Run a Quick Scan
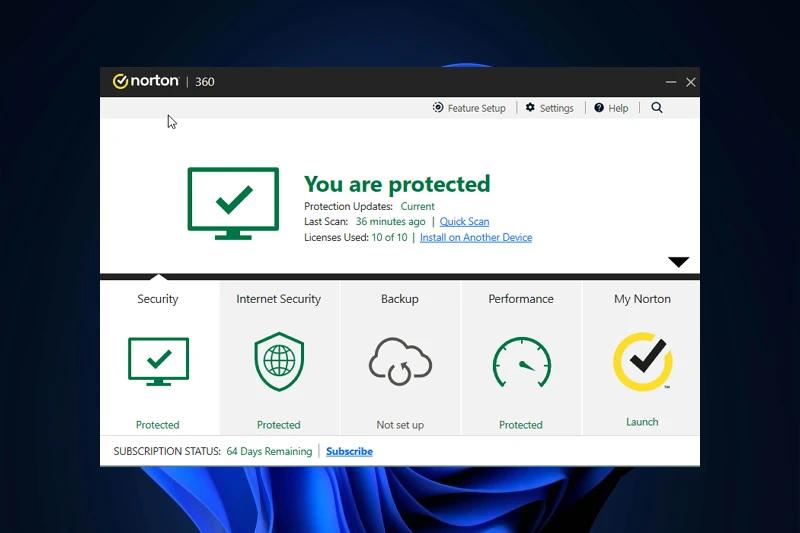Viewport: 800px width, 533px height. click(x=464, y=221)
